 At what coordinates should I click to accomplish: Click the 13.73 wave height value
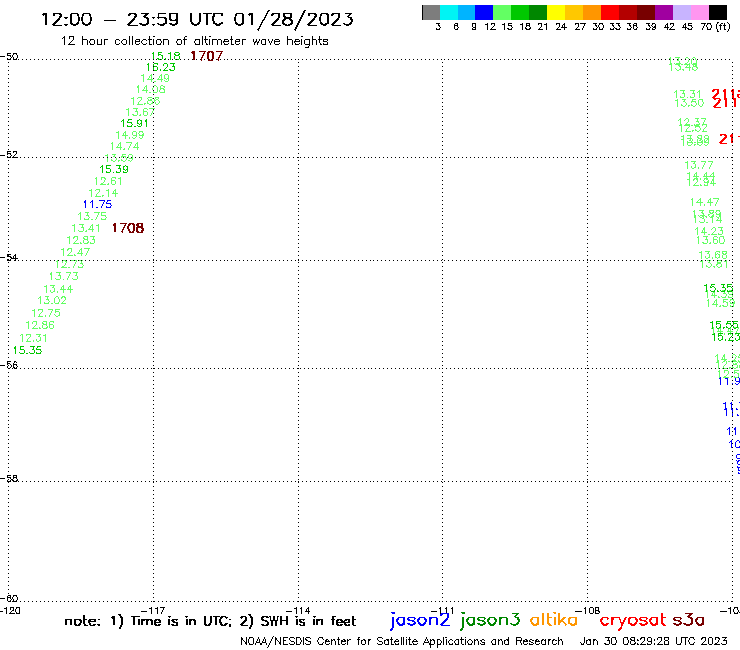tap(64, 276)
